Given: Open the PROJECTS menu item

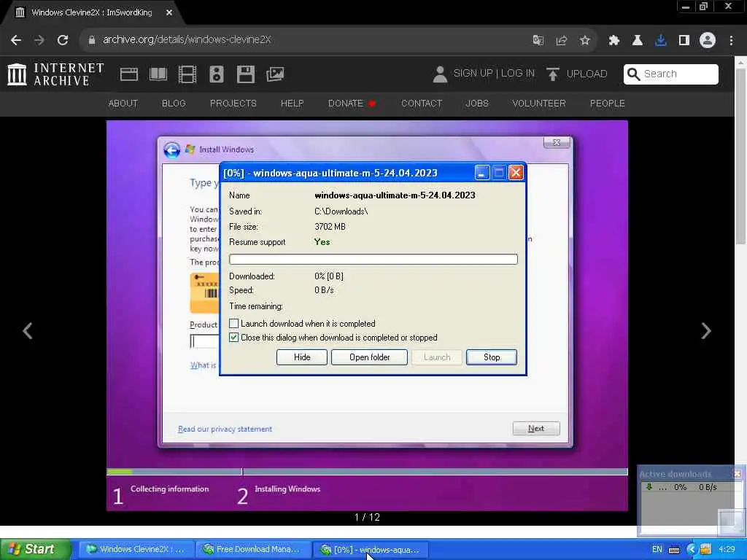Looking at the screenshot, I should click(x=233, y=104).
